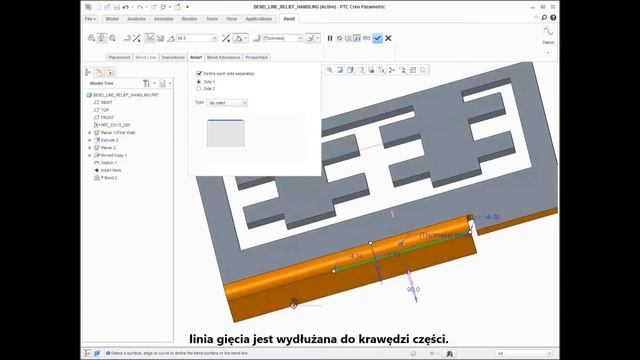Switch to the Annotate ribbon tab

(163, 19)
